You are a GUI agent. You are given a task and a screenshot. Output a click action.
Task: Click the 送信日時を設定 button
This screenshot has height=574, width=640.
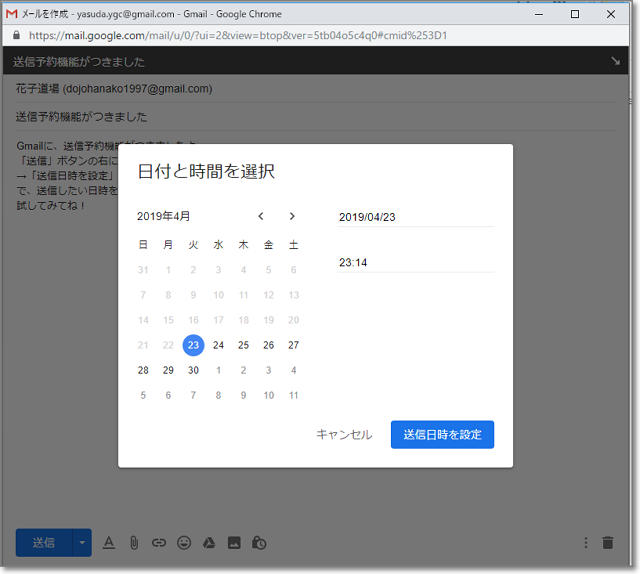pyautogui.click(x=442, y=434)
